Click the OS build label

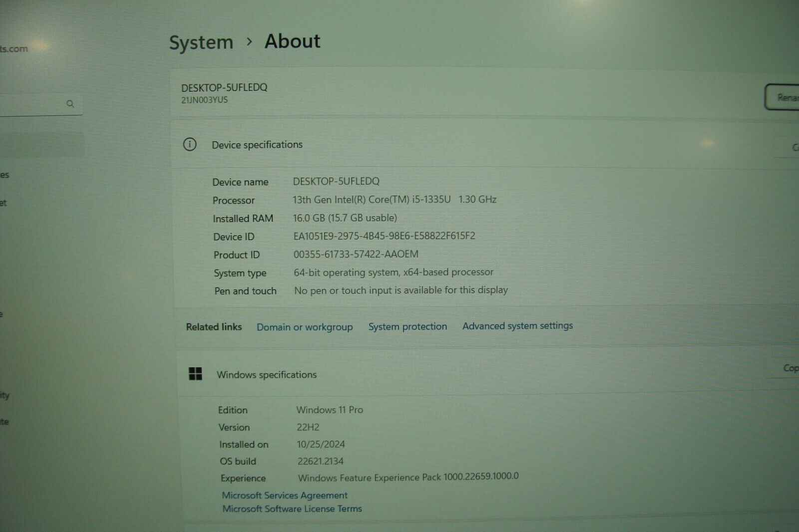(x=238, y=461)
